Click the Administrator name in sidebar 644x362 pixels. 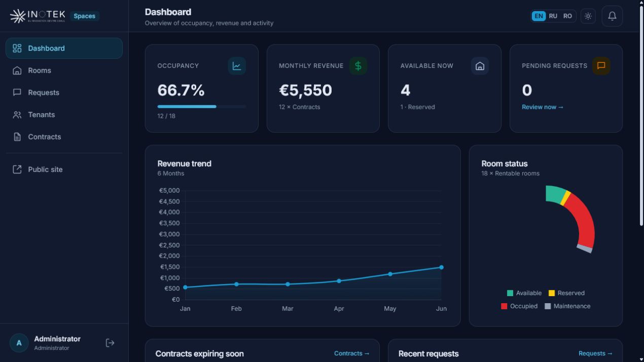(x=57, y=339)
